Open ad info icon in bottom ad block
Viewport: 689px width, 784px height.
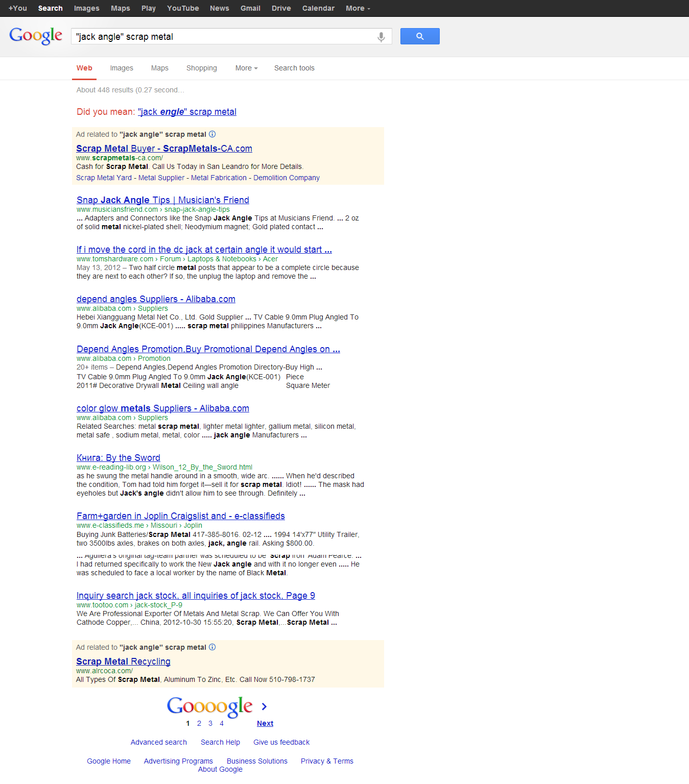tap(212, 647)
